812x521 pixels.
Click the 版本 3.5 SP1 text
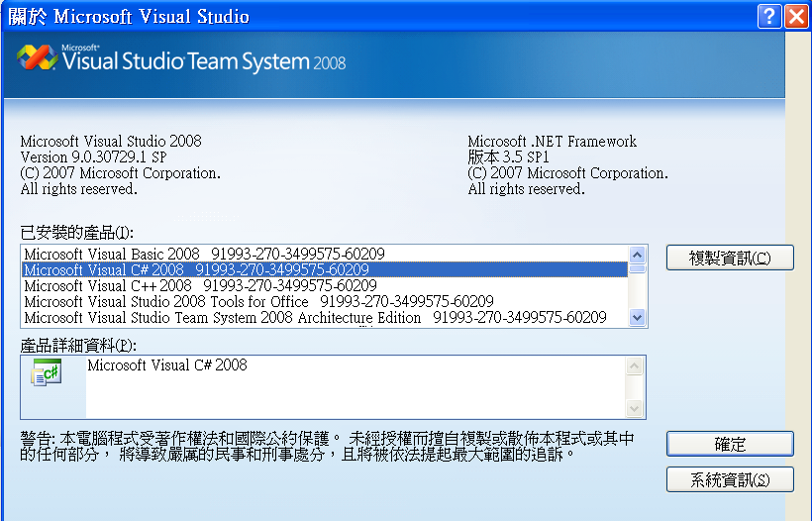508,156
